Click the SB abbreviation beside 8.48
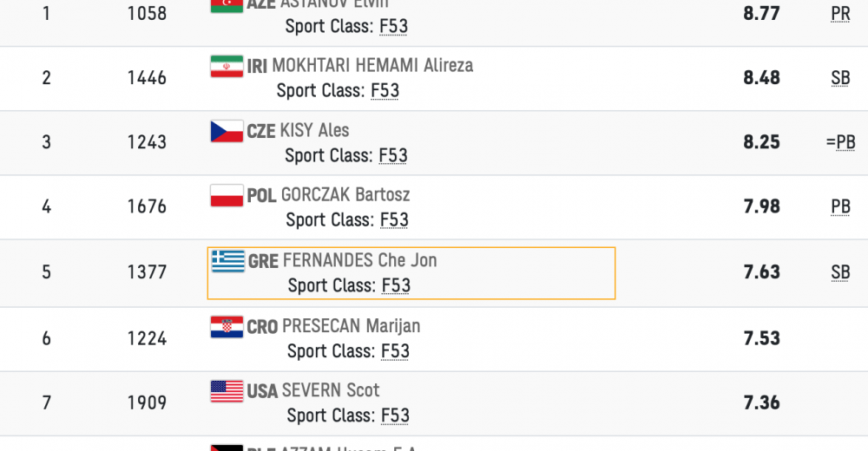The height and width of the screenshot is (451, 868). (x=840, y=78)
